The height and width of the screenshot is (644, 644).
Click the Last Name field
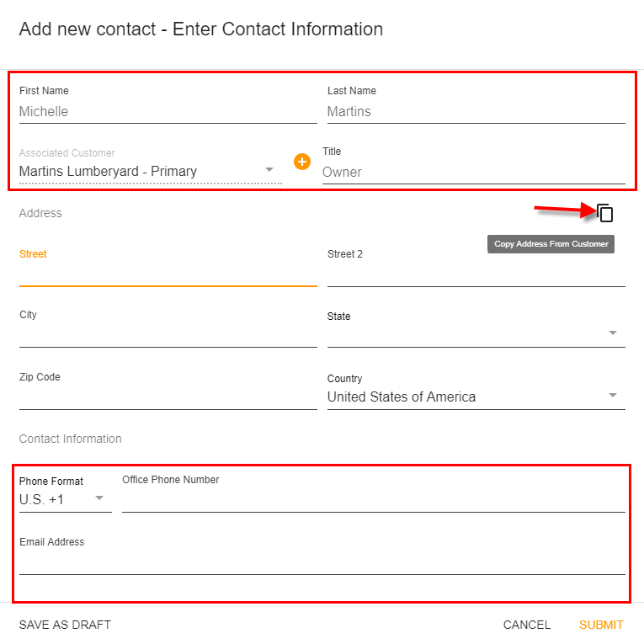(x=476, y=111)
